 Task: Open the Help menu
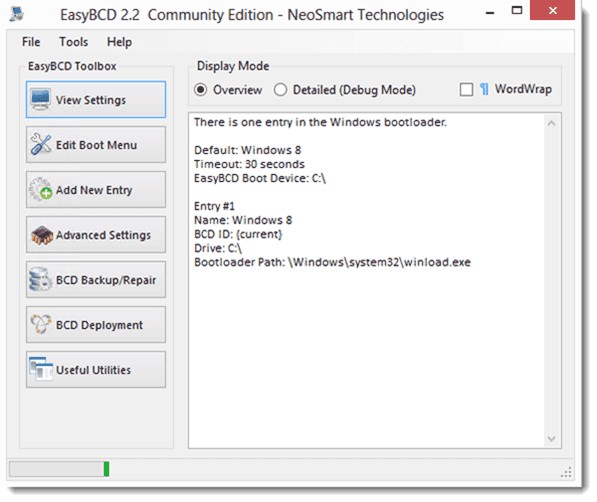pyautogui.click(x=119, y=42)
